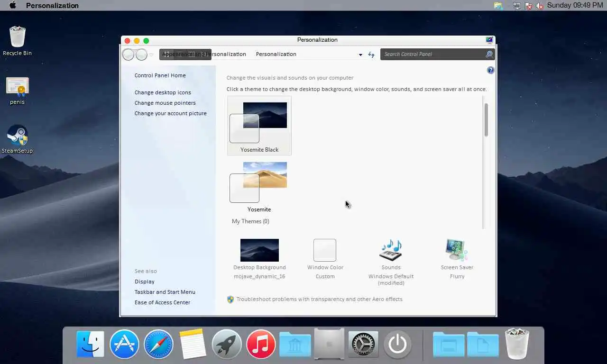Launch the App Store from the dock
The width and height of the screenshot is (607, 364).
click(124, 344)
